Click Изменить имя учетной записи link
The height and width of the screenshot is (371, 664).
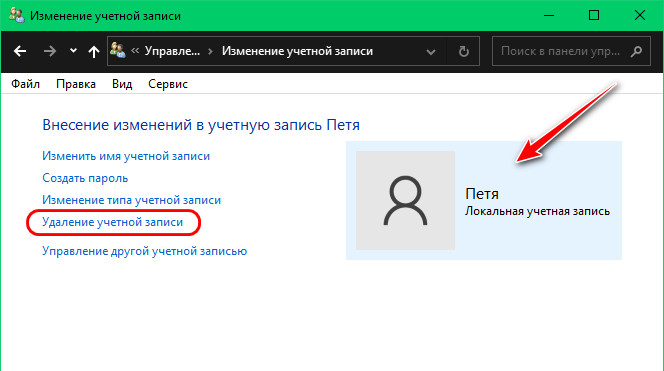click(126, 156)
